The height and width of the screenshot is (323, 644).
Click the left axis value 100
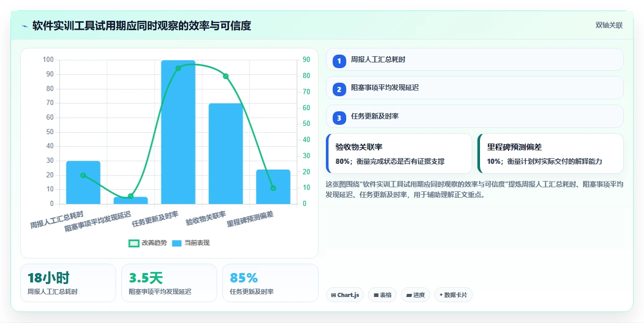48,60
